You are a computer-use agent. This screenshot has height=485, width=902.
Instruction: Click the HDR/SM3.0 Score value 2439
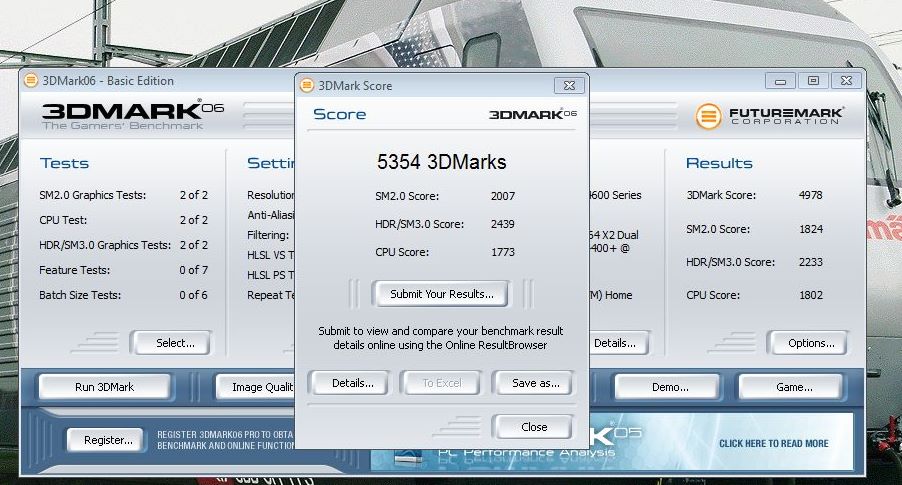pos(502,224)
